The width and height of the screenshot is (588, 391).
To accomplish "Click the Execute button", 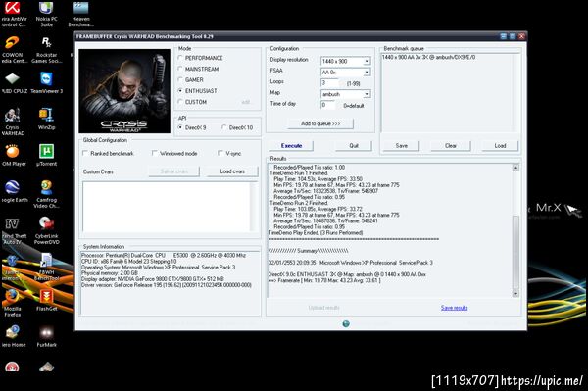I will (x=291, y=145).
